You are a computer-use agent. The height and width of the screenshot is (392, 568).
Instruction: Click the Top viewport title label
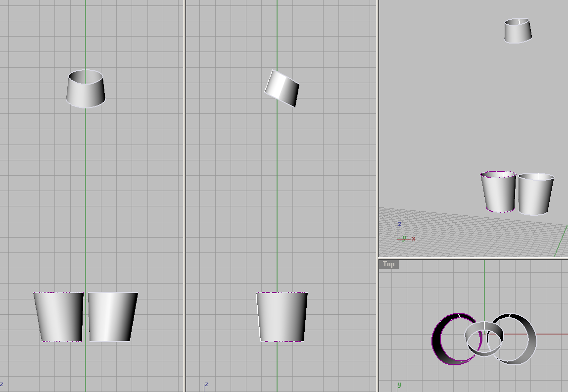[389, 264]
